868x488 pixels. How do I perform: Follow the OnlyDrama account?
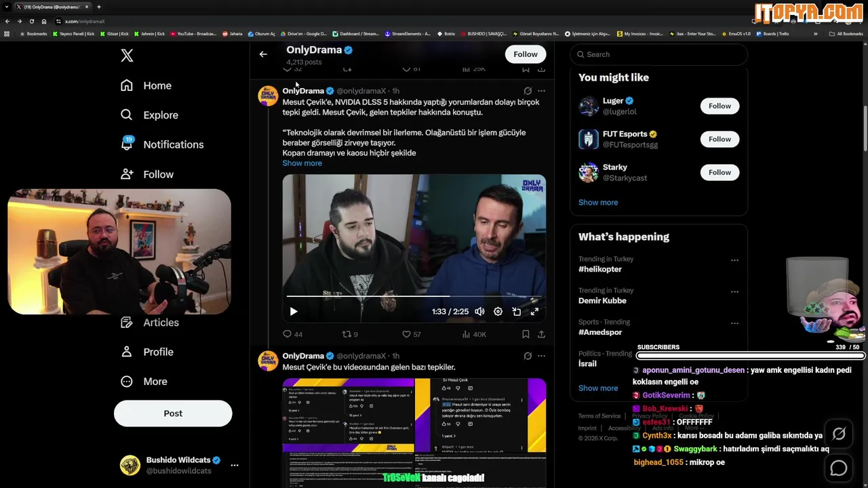[x=526, y=54]
